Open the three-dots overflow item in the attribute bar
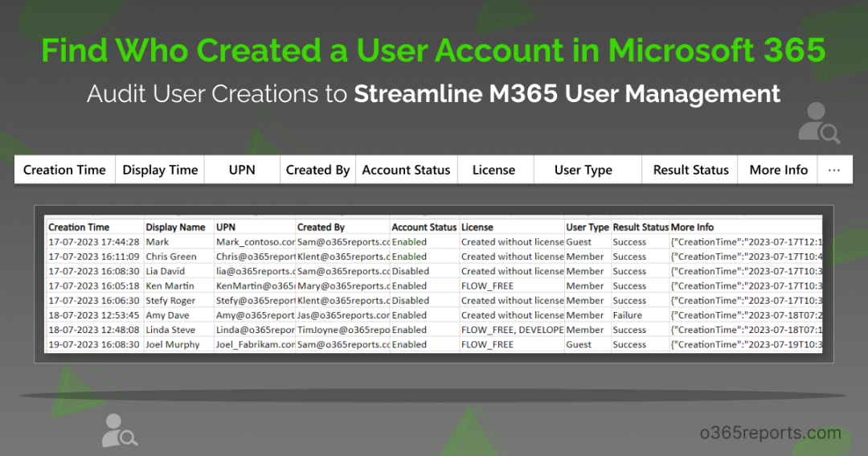 point(834,170)
